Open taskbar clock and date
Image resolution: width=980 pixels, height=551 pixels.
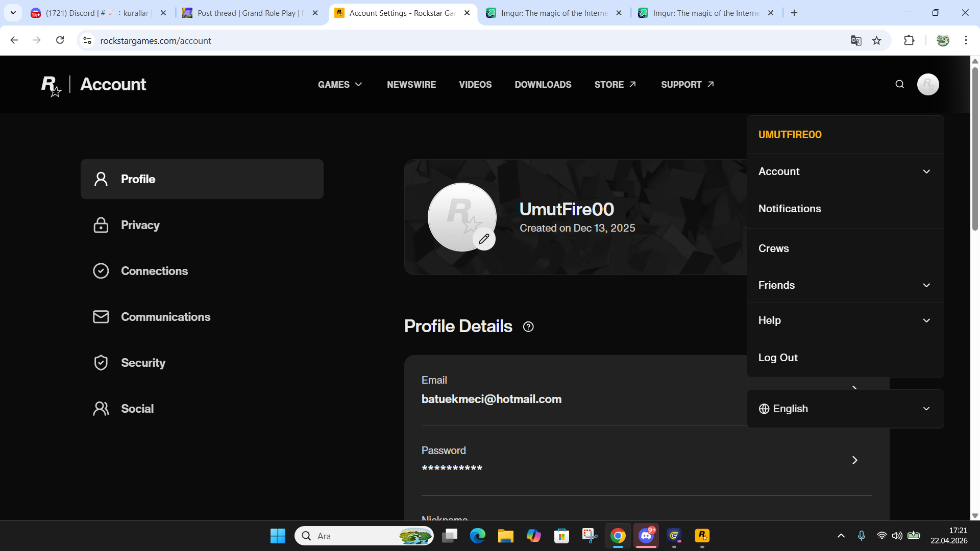(949, 536)
